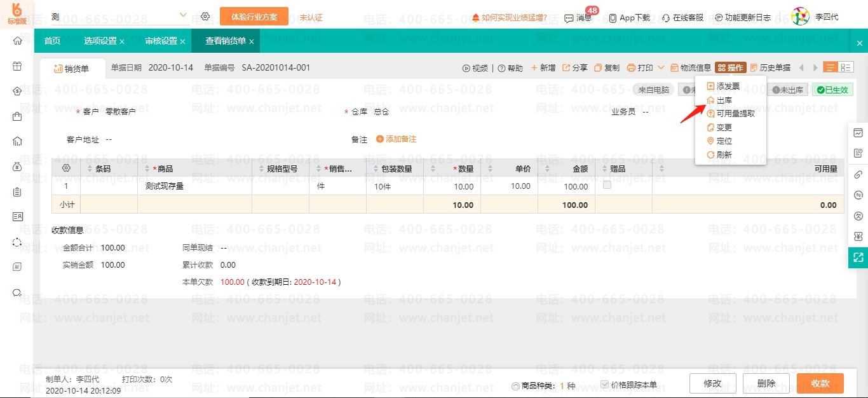Open the table column settings gear
Viewport: 868px width, 398px height.
[x=65, y=168]
